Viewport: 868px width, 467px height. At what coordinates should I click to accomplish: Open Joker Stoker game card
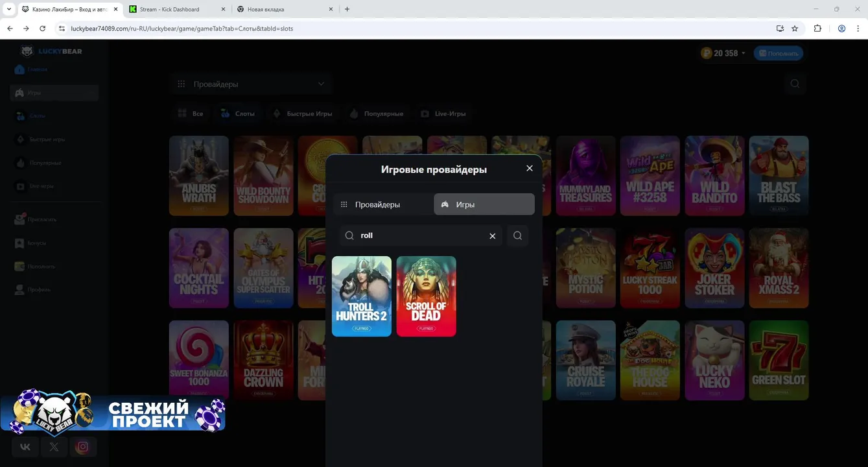coord(714,267)
